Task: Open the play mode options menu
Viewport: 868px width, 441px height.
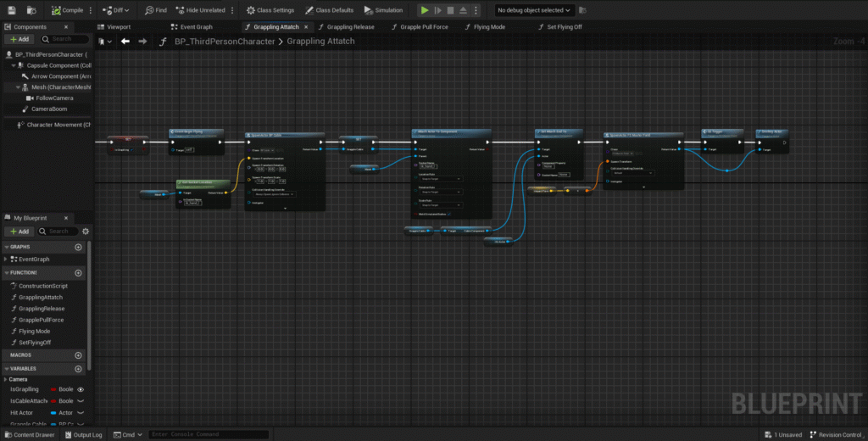Action: point(475,10)
